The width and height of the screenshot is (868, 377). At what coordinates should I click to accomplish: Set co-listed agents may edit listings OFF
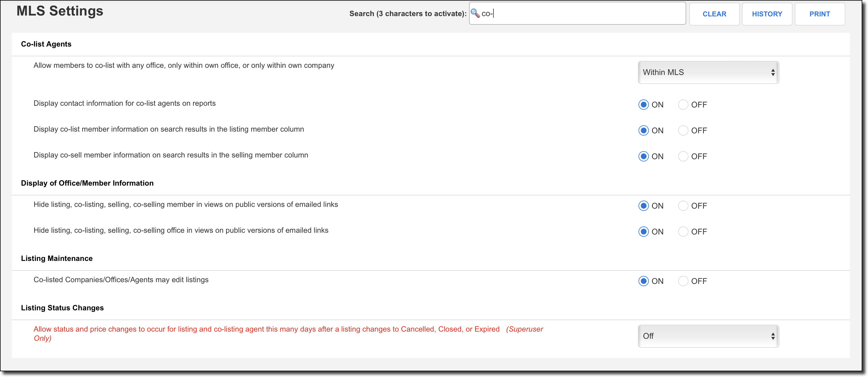click(683, 281)
